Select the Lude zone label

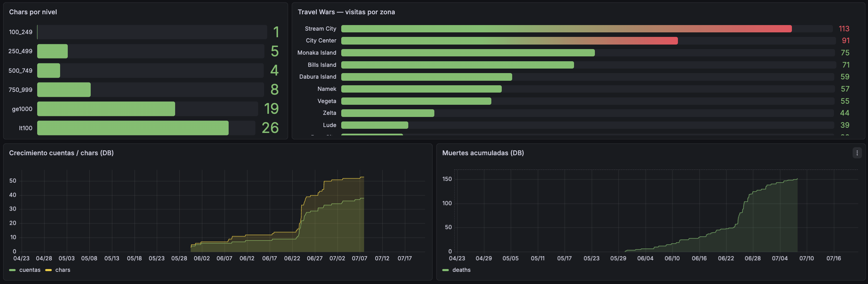329,125
